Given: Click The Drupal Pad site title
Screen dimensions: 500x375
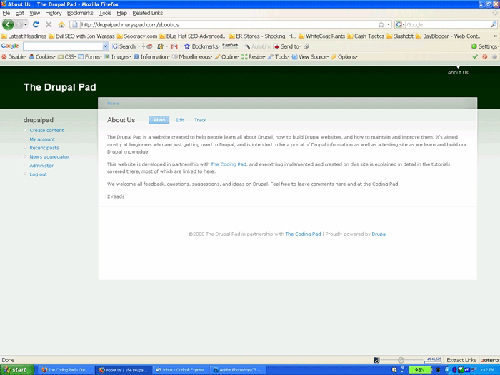Looking at the screenshot, I should click(60, 87).
